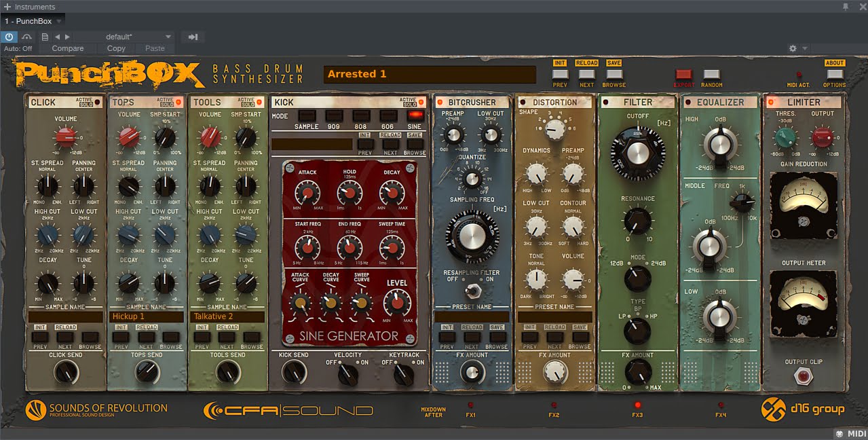Toggle mixdown after FX3 LED
Screen dimensions: 868x440
(x=637, y=405)
